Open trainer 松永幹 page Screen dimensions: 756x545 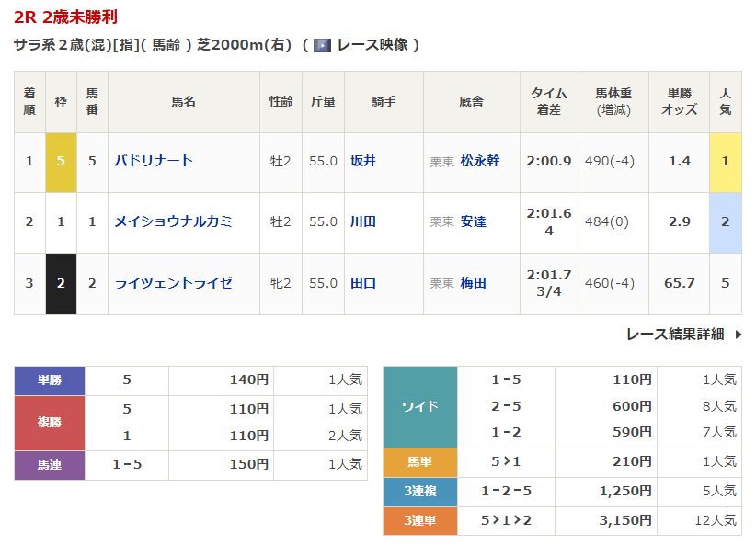click(480, 161)
